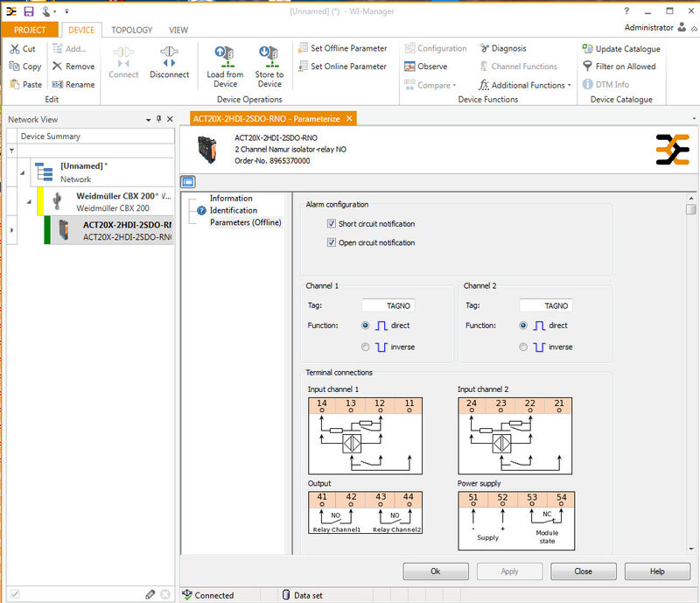The image size is (700, 603).
Task: Click the Cut scissors icon
Action: (15, 49)
